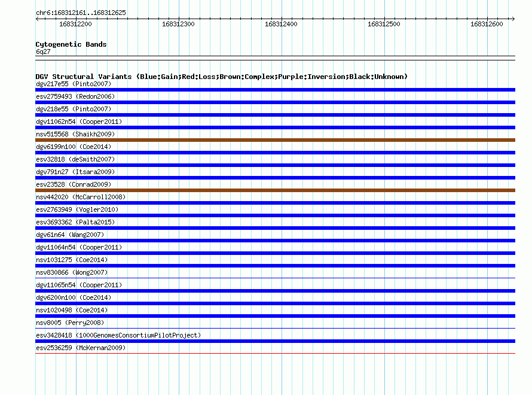Viewport: 532px width, 395px height.
Task: Open the dgv11062n54 (Cooper2011) label
Action: [79, 121]
